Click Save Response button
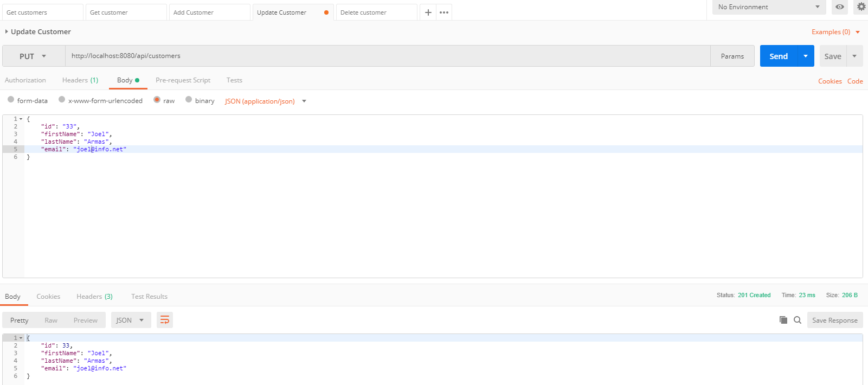The image size is (868, 385). point(835,320)
